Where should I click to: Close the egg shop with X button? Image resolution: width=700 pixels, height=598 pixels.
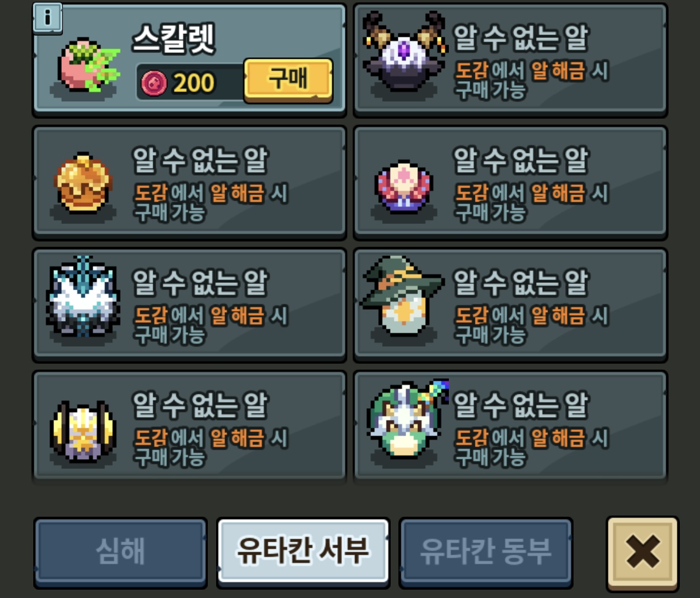pyautogui.click(x=642, y=552)
